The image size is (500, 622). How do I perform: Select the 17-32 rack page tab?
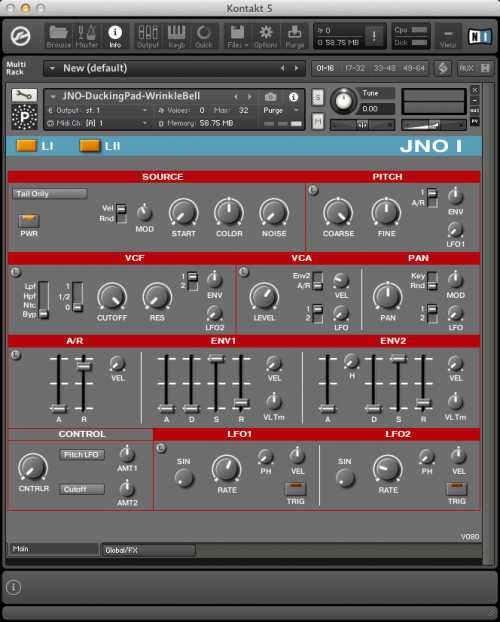pyautogui.click(x=355, y=68)
